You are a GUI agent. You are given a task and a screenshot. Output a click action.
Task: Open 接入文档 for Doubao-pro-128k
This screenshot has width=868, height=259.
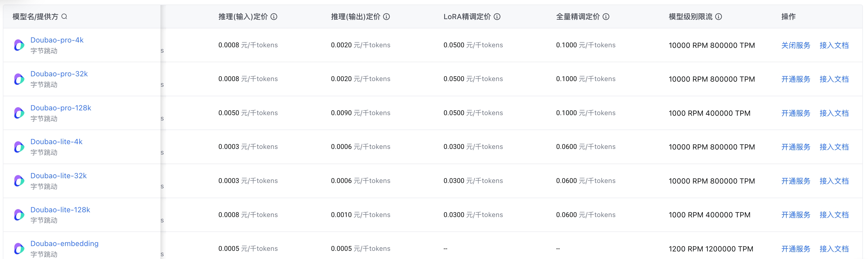point(834,113)
